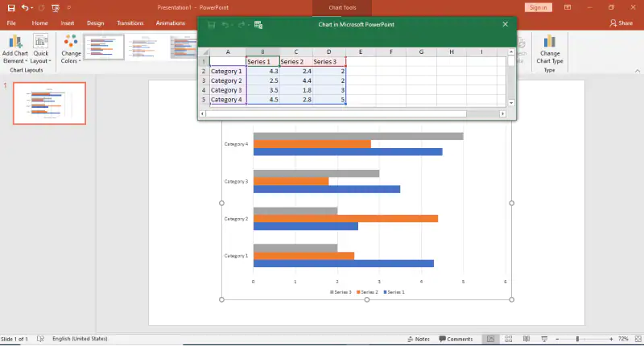Open the Undo history dropdown arrow
This screenshot has width=644, height=346.
click(32, 8)
